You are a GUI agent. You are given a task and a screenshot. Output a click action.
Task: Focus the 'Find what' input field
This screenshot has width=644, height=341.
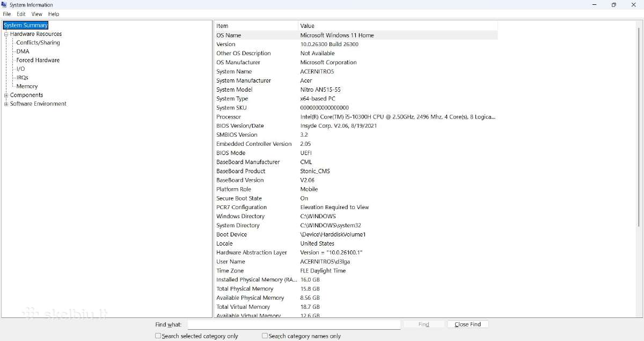tap(294, 324)
